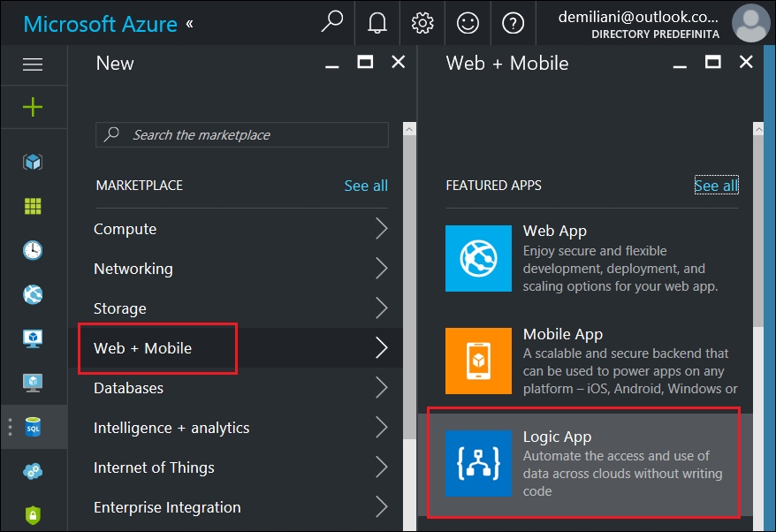This screenshot has height=532, width=776.
Task: Maximize the Web + Mobile blade
Action: [x=712, y=62]
